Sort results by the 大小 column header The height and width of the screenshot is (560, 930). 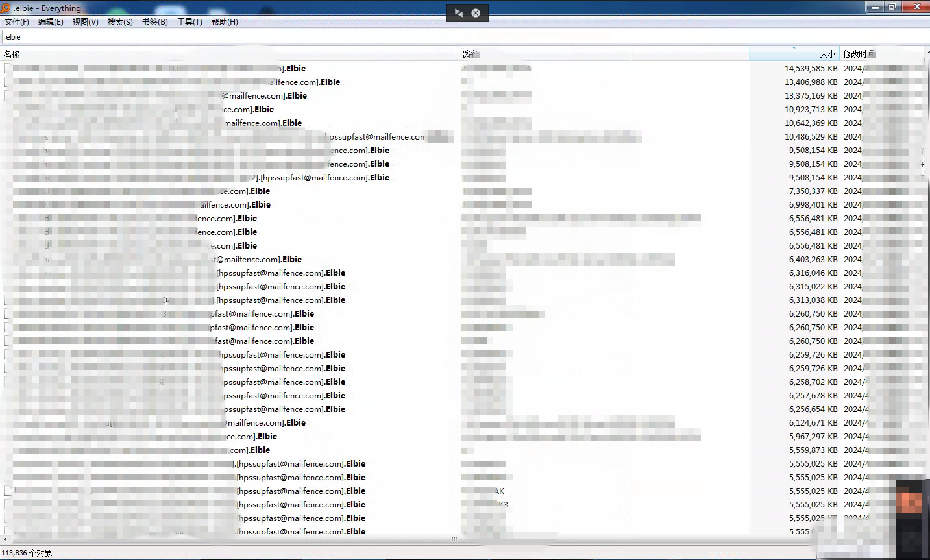[794, 54]
